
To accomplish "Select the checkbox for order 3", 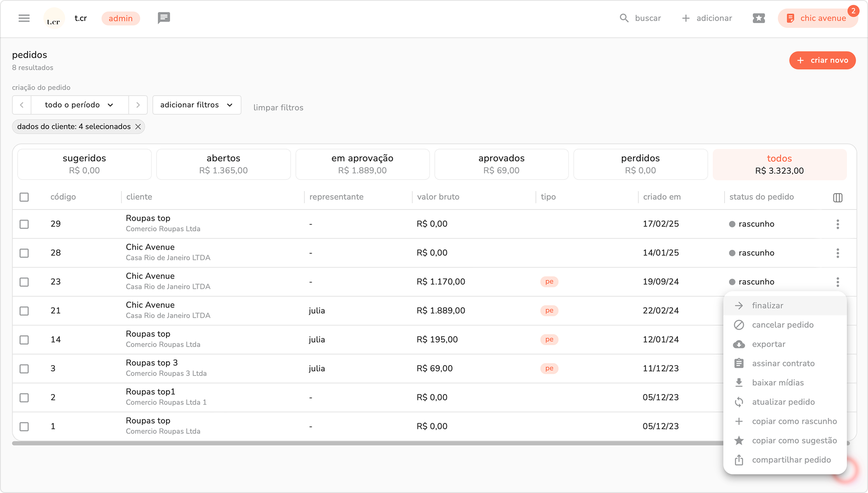I will tap(24, 369).
